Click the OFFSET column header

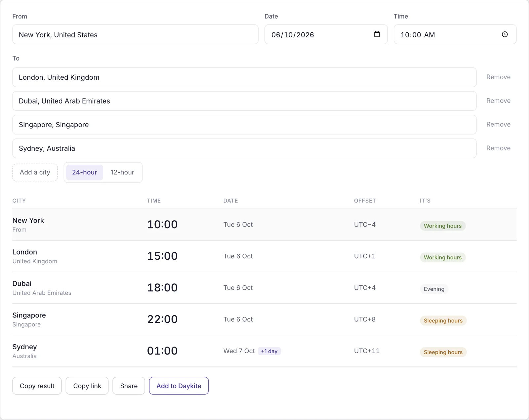(365, 201)
